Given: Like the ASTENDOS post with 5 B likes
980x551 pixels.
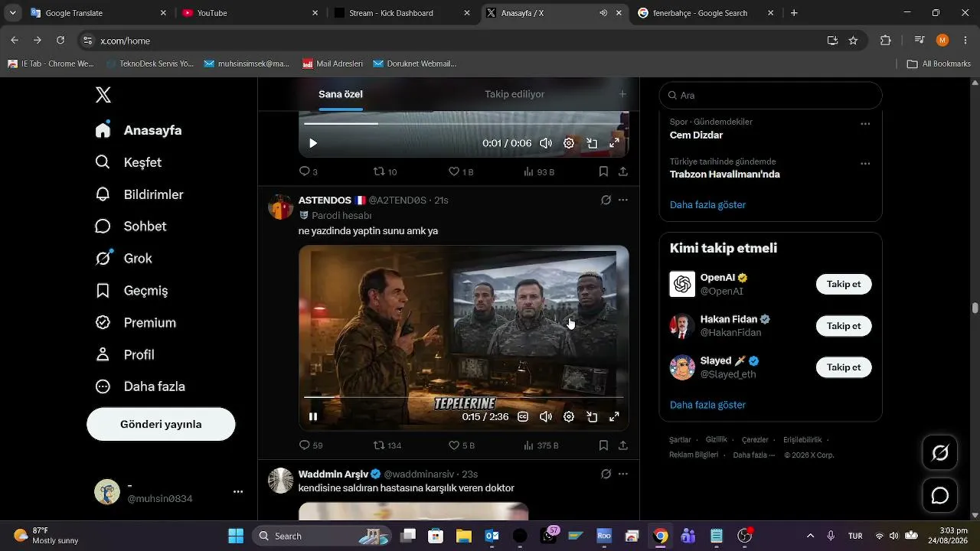Looking at the screenshot, I should [x=462, y=445].
